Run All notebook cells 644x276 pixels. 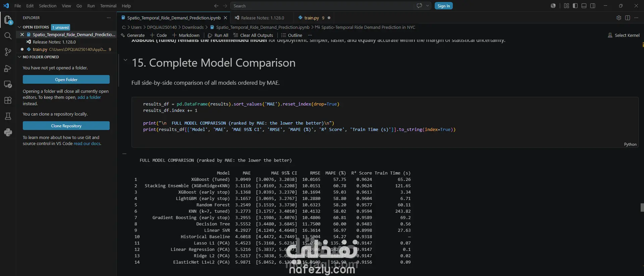218,35
